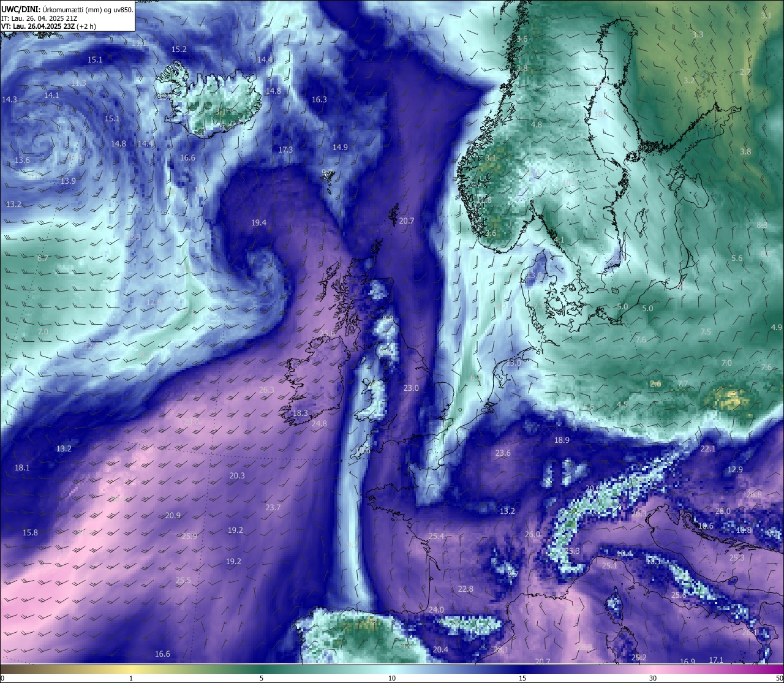Click the 16.3 value east of Iceland

pos(319,99)
